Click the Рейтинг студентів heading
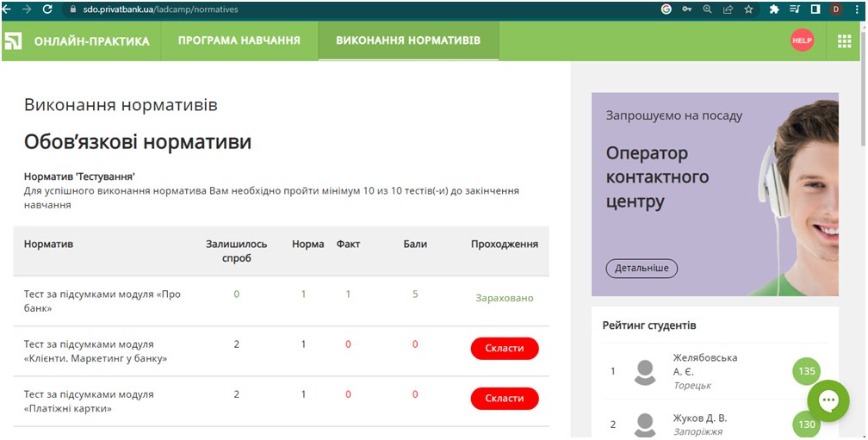Image resolution: width=868 pixels, height=440 pixels. [649, 325]
